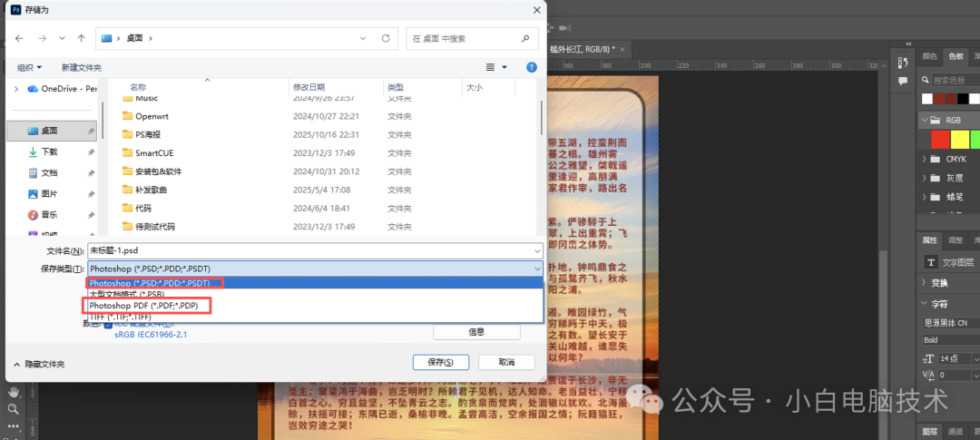Click the 信息 button
This screenshot has width=980, height=440.
coord(477,332)
